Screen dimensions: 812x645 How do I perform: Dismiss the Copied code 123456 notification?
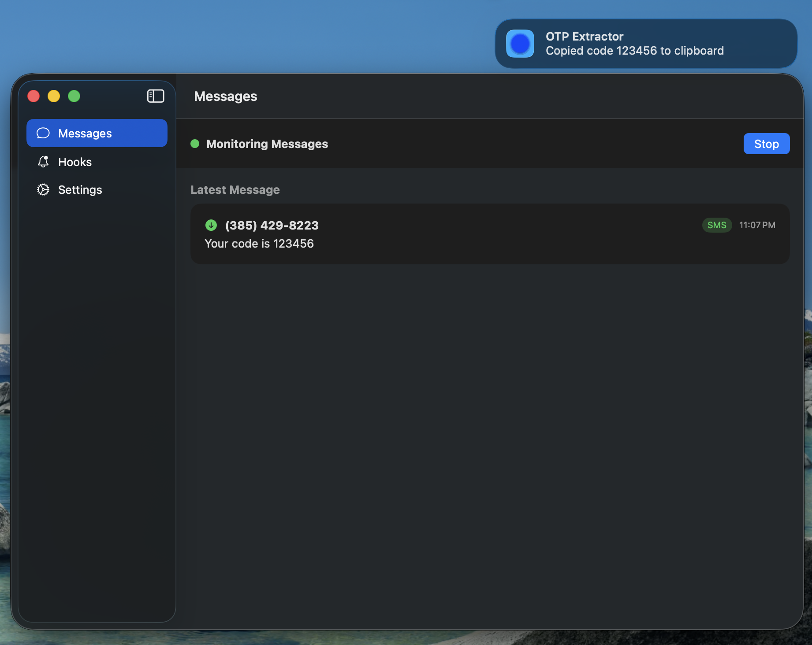[645, 43]
